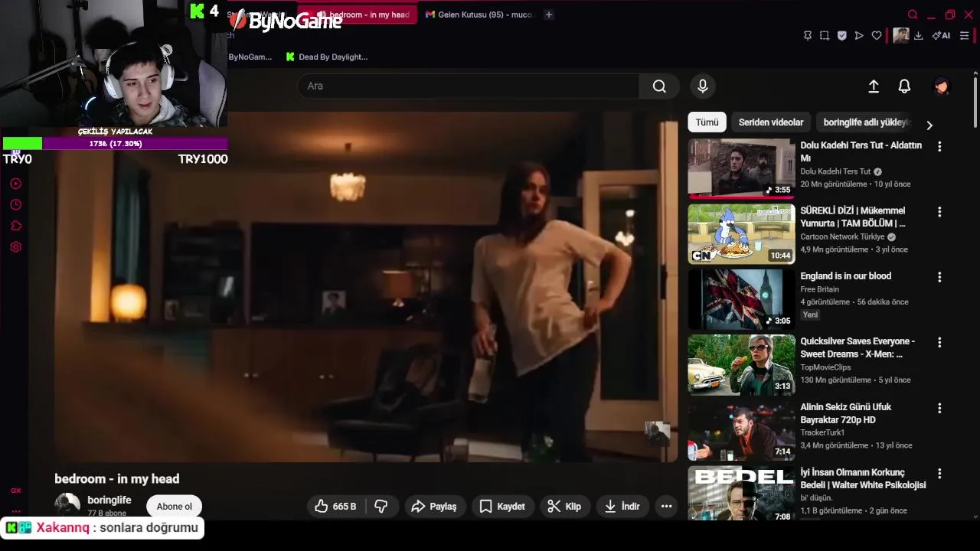The image size is (980, 551).
Task: Open Dolu Kadehi Ters Tut thumbnail
Action: (741, 168)
